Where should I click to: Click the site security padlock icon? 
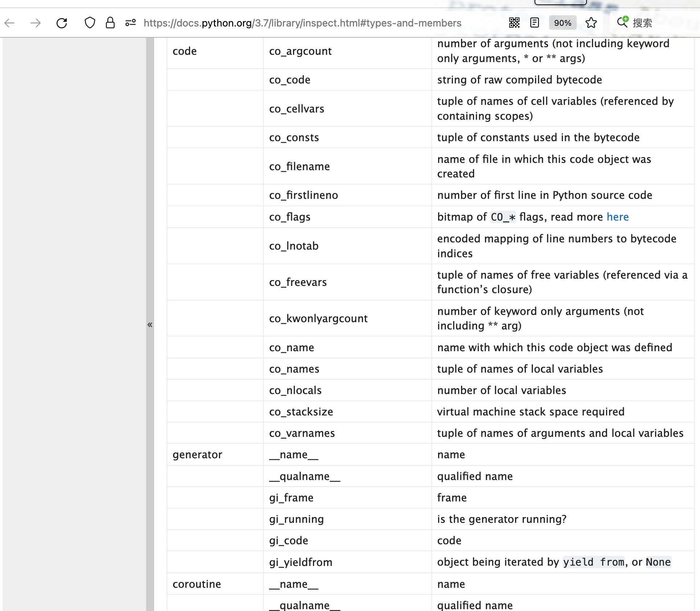tap(110, 23)
